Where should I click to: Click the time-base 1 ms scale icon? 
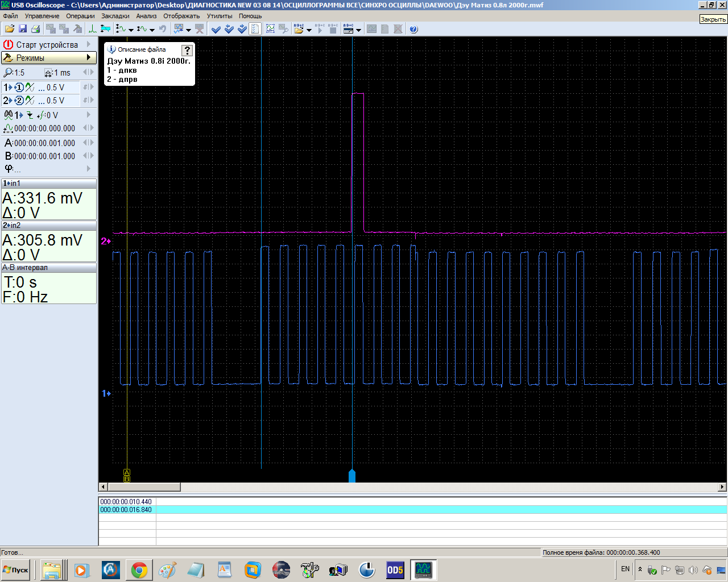[48, 73]
